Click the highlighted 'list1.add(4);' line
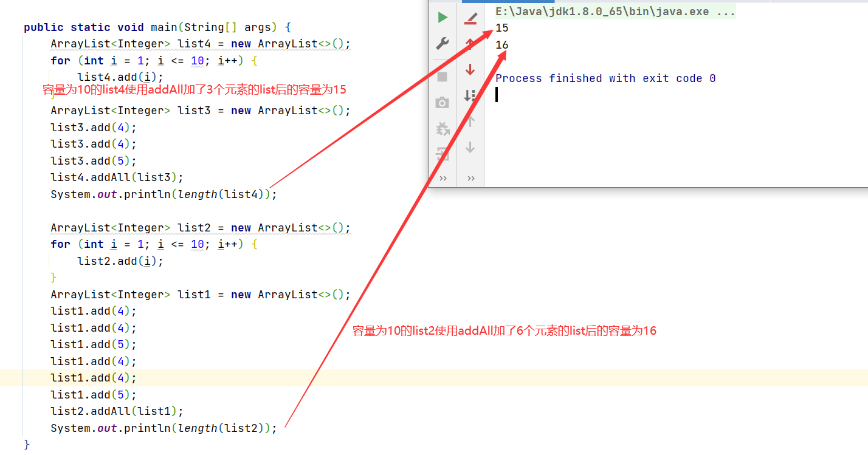 pos(94,378)
